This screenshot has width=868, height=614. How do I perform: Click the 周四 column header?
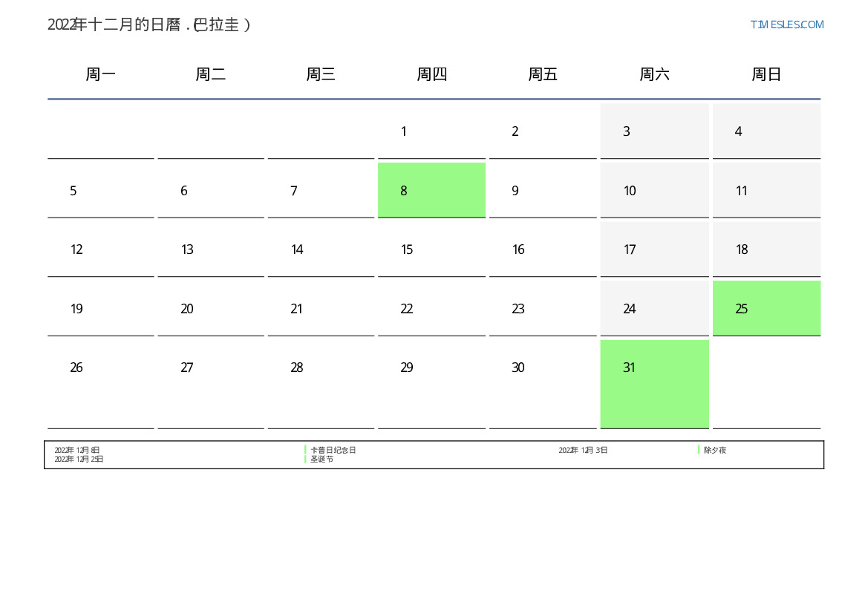point(431,74)
